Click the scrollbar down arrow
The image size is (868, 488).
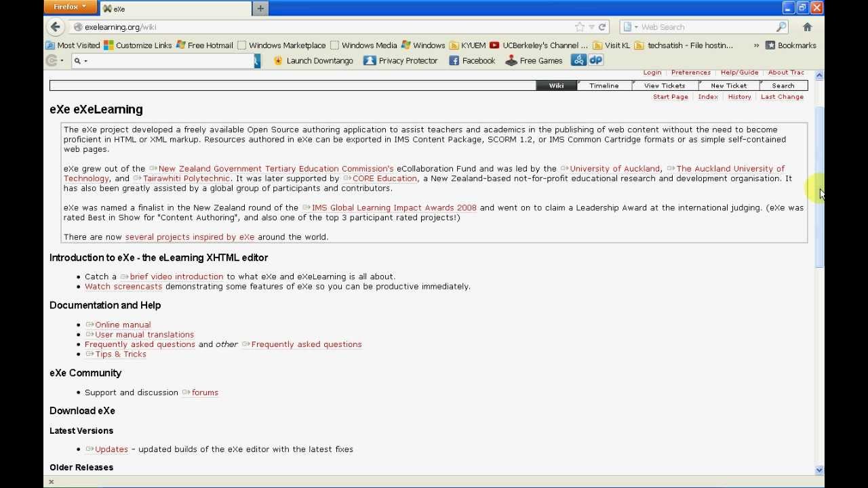(x=819, y=470)
